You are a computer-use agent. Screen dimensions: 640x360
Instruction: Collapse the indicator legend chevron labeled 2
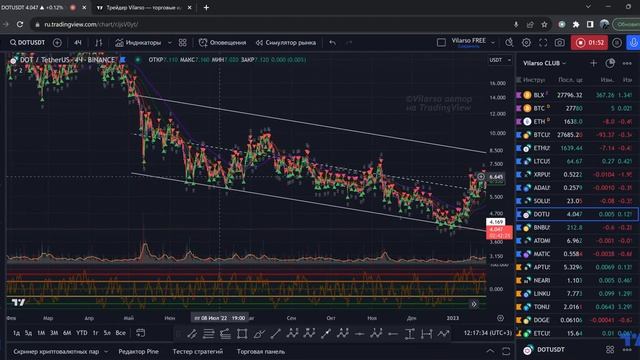click(18, 70)
